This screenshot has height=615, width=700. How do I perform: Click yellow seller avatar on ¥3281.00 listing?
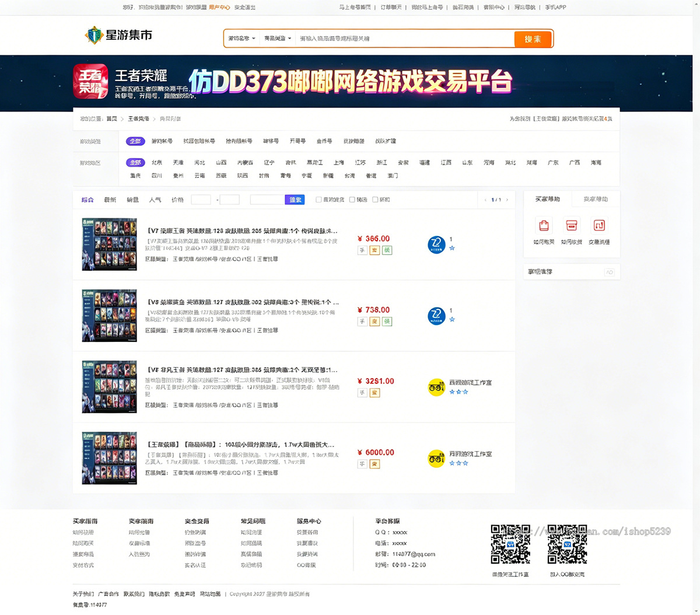click(436, 387)
